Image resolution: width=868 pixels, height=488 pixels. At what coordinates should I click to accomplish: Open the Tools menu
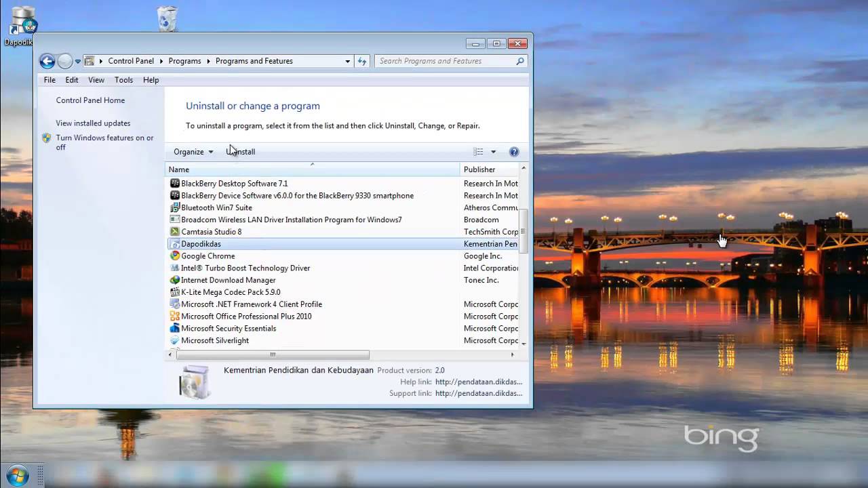tap(124, 80)
